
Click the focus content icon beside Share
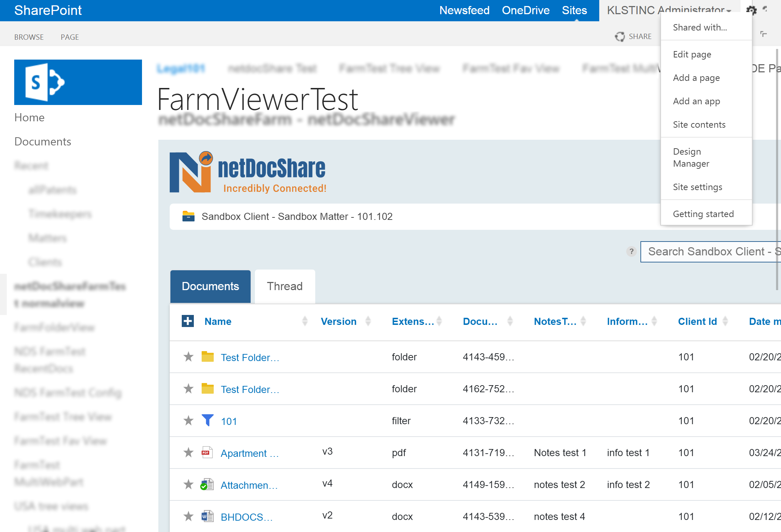(764, 34)
